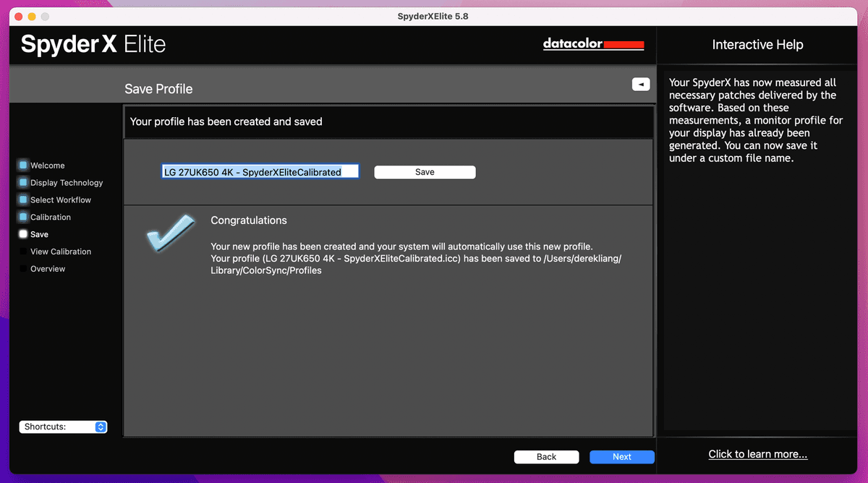Select the Overview workflow entry
The image size is (868, 483).
[x=47, y=268]
